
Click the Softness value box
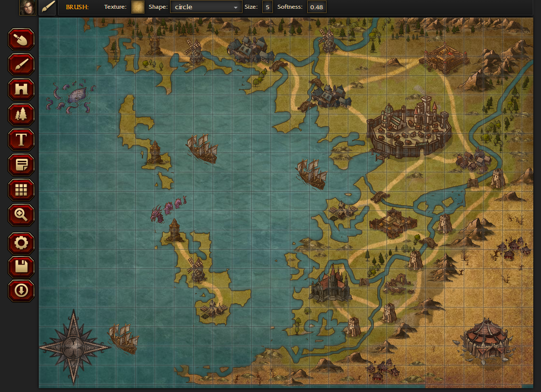[316, 7]
